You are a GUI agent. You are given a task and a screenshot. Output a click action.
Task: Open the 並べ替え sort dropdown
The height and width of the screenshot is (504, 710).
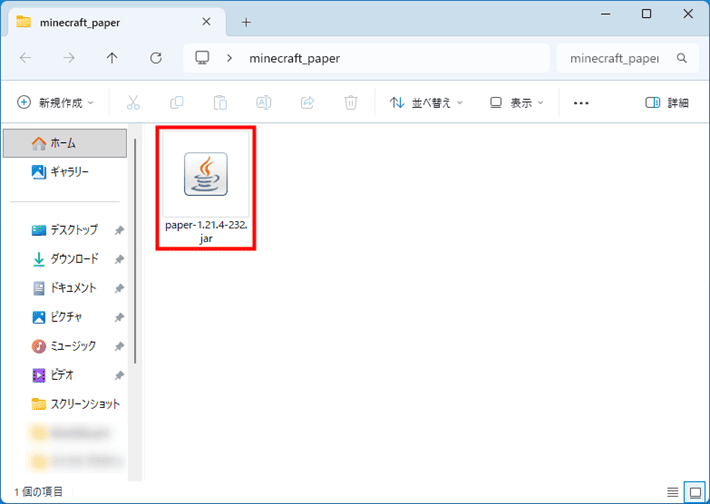[426, 103]
